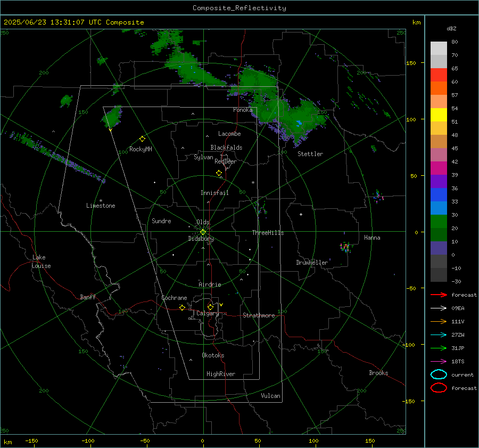Select the red 65 dBZ color swatch

click(x=439, y=75)
